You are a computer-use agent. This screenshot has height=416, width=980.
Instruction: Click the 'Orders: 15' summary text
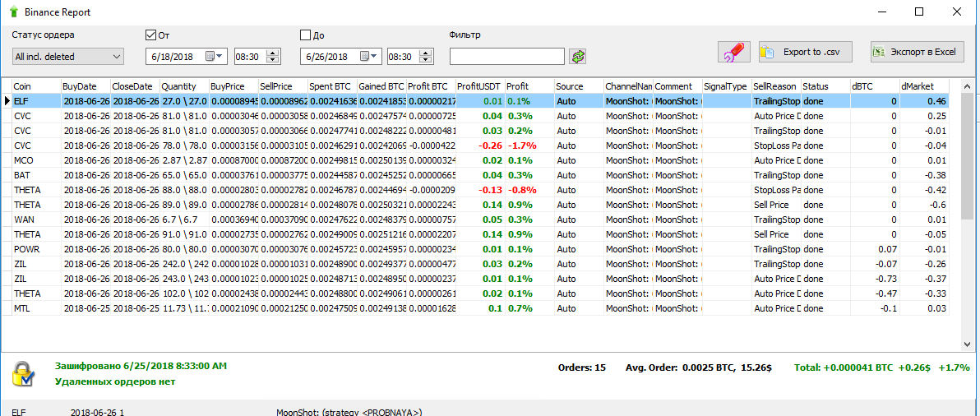(581, 367)
